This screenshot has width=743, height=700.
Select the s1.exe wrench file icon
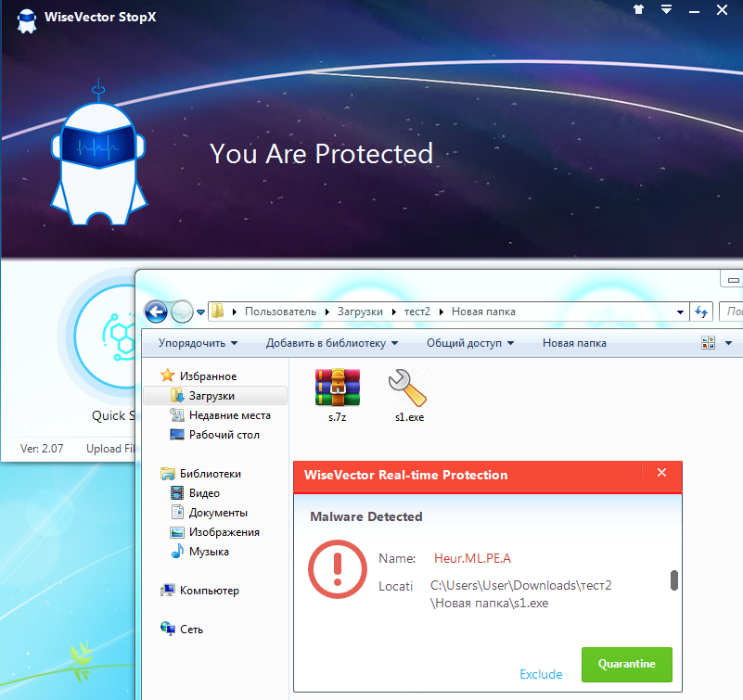point(408,388)
